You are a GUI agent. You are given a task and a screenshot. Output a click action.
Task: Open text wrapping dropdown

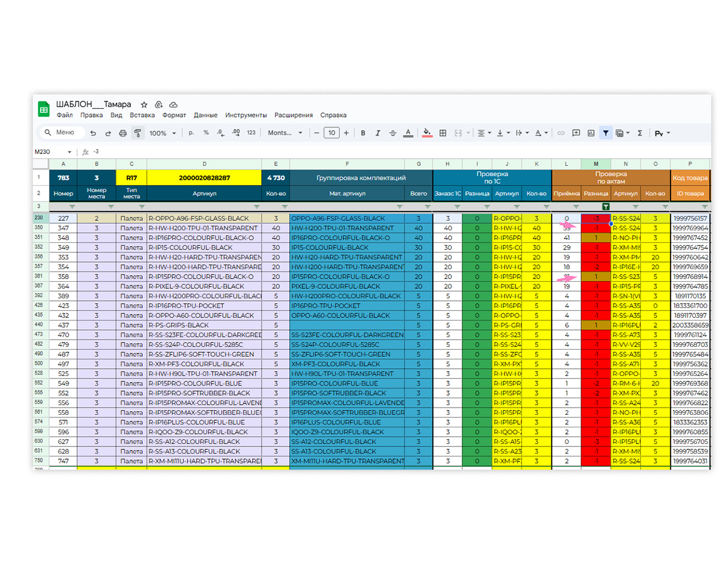tap(521, 133)
